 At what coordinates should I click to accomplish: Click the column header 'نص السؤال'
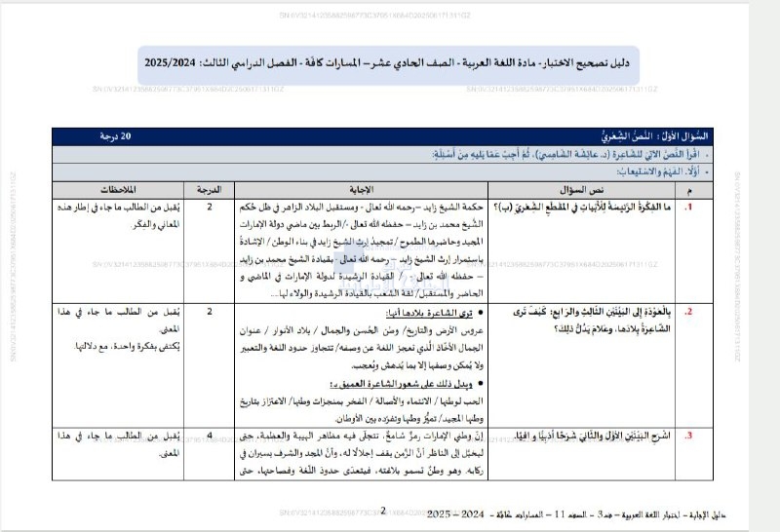pos(581,190)
